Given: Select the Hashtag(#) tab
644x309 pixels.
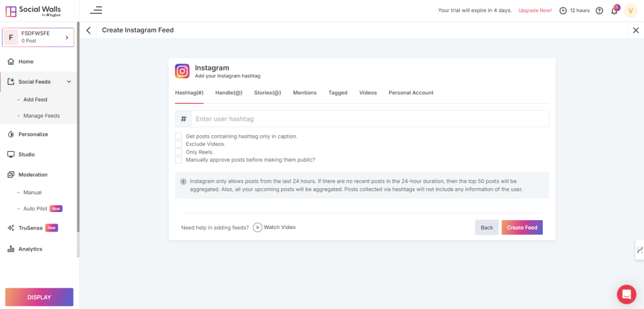Looking at the screenshot, I should (189, 93).
